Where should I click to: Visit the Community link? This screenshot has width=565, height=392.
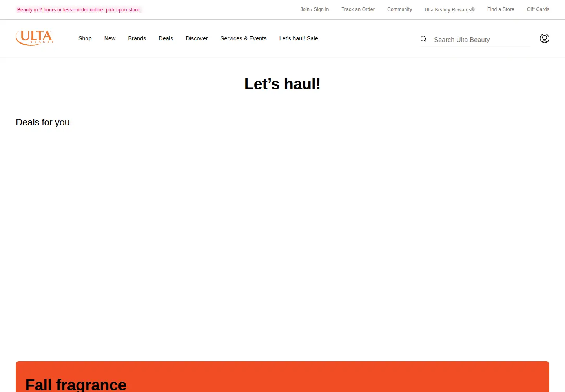(x=400, y=9)
